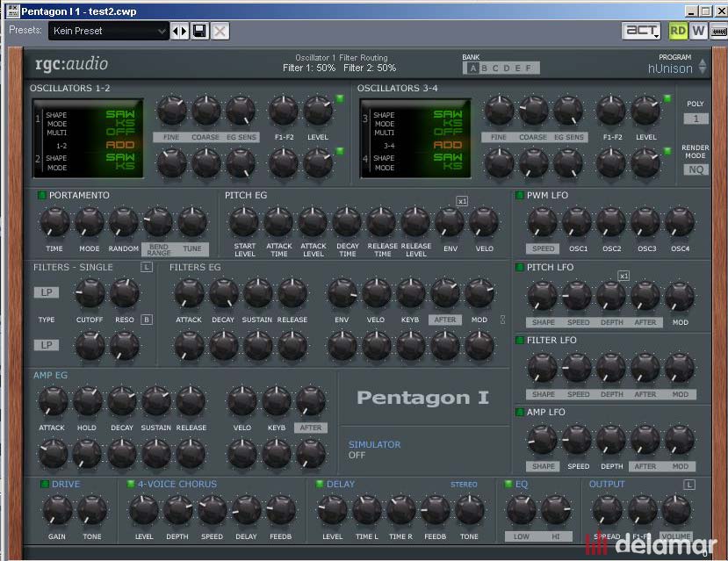The height and width of the screenshot is (561, 728).
Task: Click the first filter CUTOFF knob
Action: pos(90,293)
